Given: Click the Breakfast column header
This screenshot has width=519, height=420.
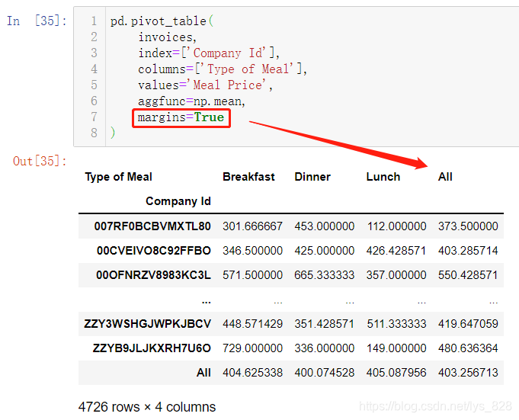Looking at the screenshot, I should 249,177.
